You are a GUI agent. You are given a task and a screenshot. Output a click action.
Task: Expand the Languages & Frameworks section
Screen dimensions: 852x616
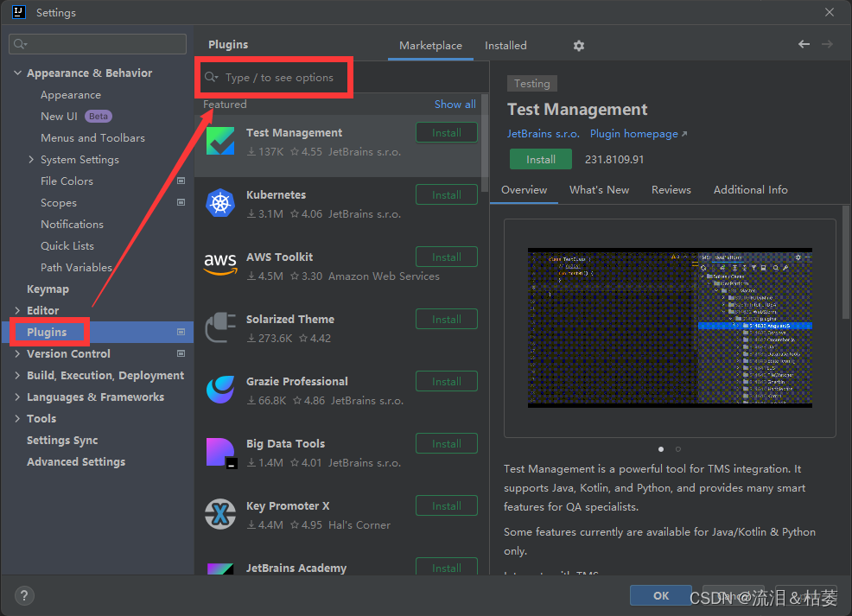pos(17,397)
